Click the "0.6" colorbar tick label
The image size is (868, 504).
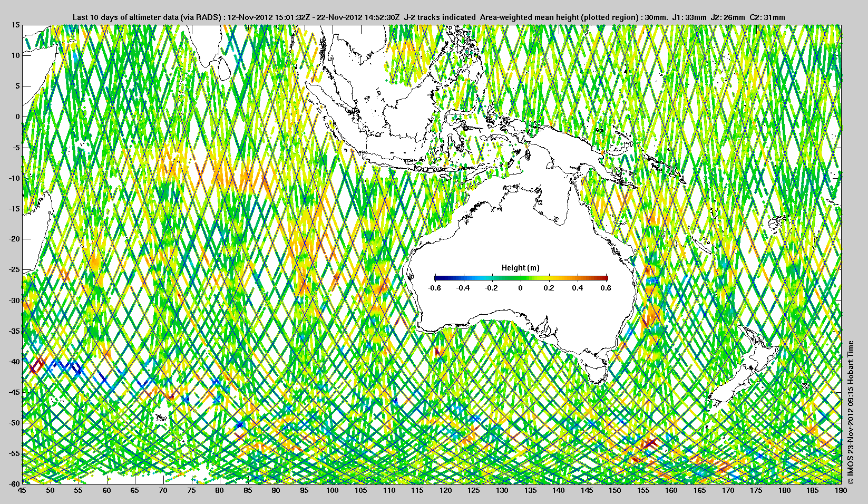(606, 288)
